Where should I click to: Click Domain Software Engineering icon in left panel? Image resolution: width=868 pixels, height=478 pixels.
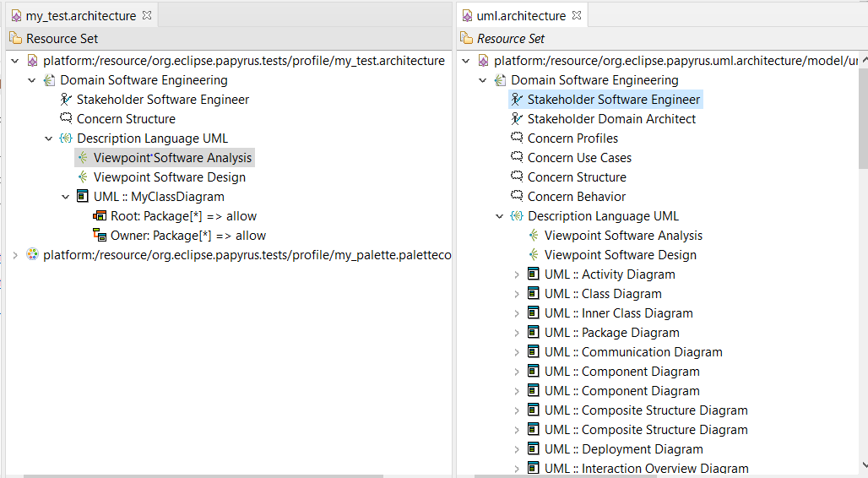pyautogui.click(x=49, y=79)
